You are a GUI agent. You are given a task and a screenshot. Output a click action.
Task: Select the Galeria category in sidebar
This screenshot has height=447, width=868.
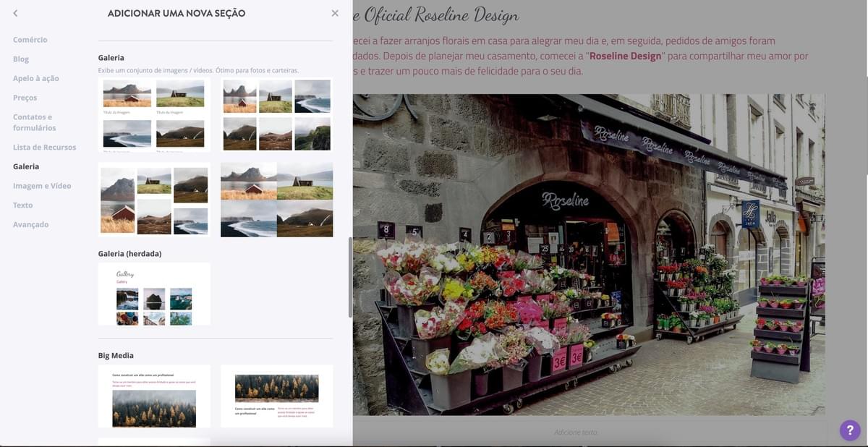tap(26, 166)
